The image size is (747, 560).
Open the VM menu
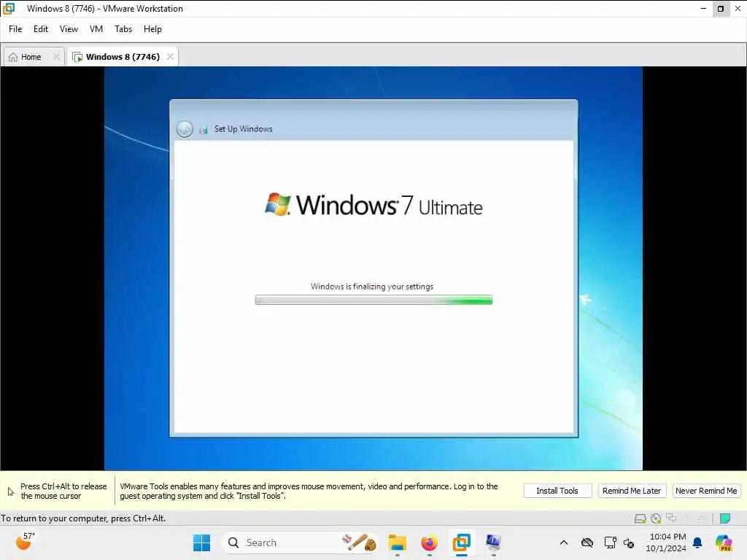click(96, 29)
